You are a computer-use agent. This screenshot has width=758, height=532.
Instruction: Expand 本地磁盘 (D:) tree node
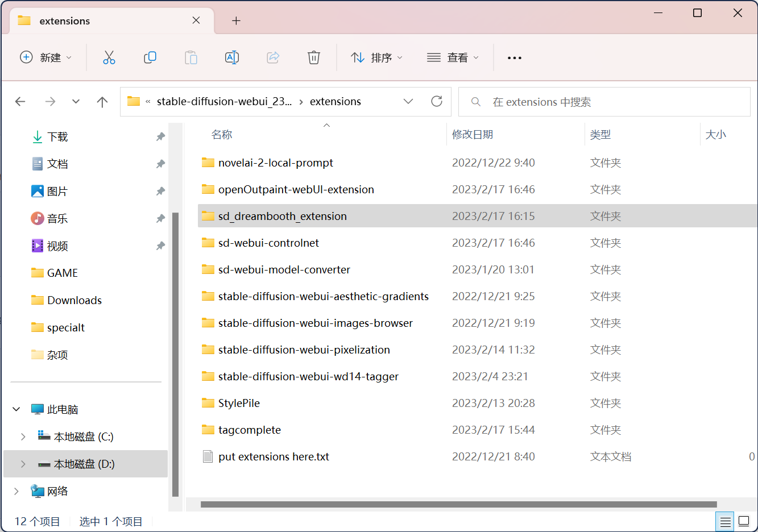23,464
